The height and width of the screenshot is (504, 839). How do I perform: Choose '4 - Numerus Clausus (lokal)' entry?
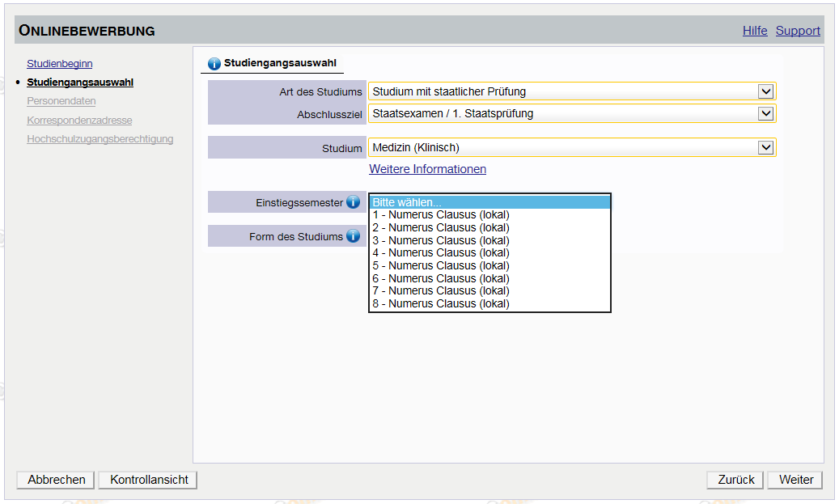pos(441,252)
